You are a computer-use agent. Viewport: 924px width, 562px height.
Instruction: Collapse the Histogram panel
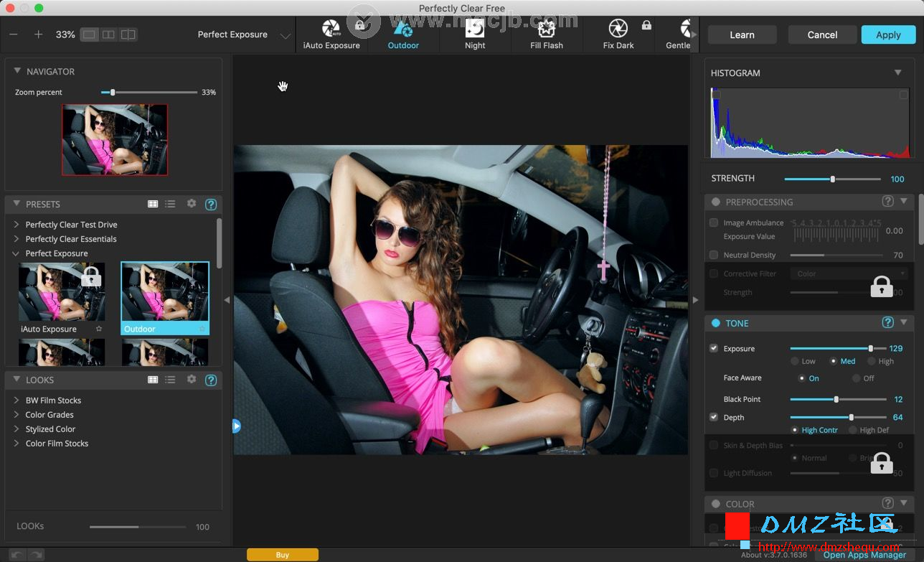[x=897, y=73]
